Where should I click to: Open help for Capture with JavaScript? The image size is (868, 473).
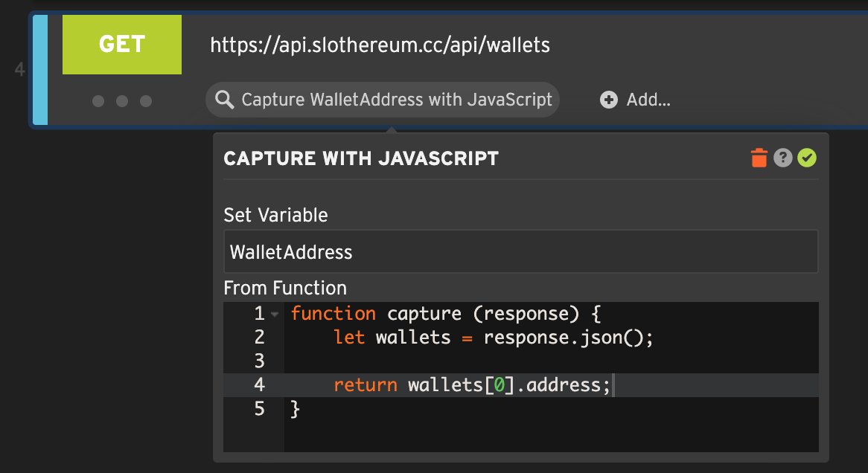pyautogui.click(x=782, y=158)
